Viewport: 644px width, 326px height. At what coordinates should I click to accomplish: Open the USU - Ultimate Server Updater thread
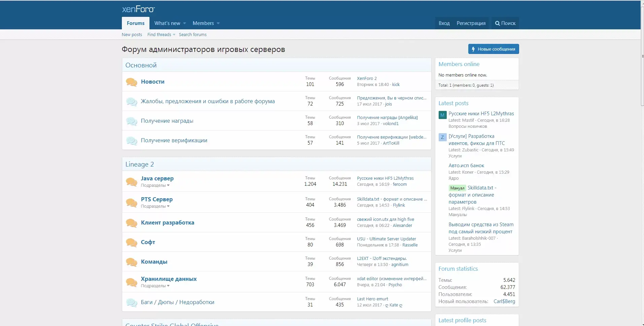[x=386, y=239]
